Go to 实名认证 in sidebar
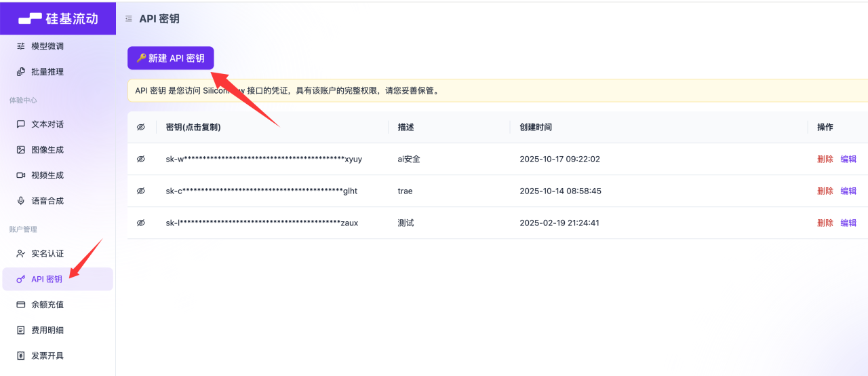 point(47,254)
